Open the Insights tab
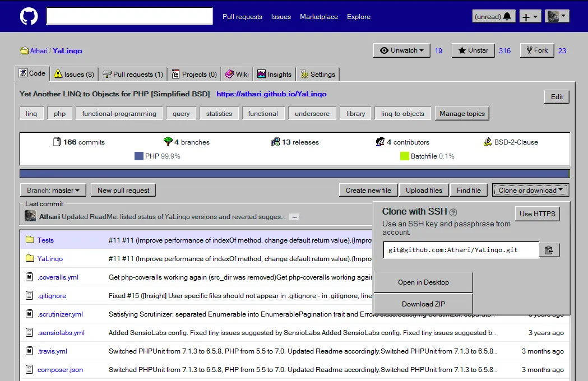 [275, 75]
